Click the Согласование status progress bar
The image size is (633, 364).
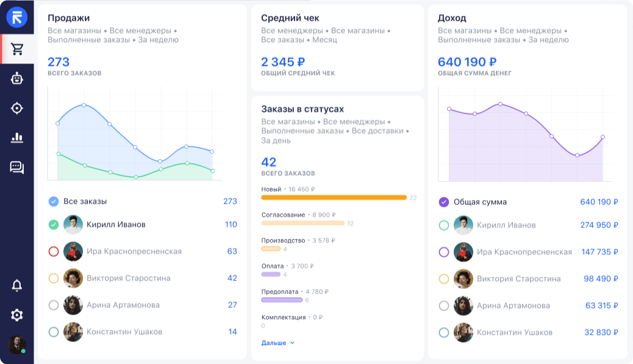point(302,223)
